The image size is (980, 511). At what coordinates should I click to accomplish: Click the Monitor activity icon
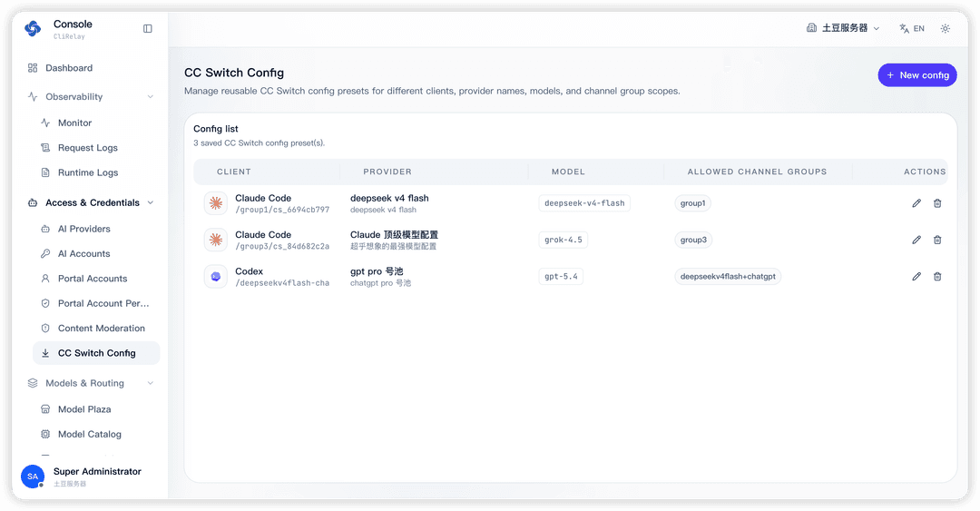[45, 123]
